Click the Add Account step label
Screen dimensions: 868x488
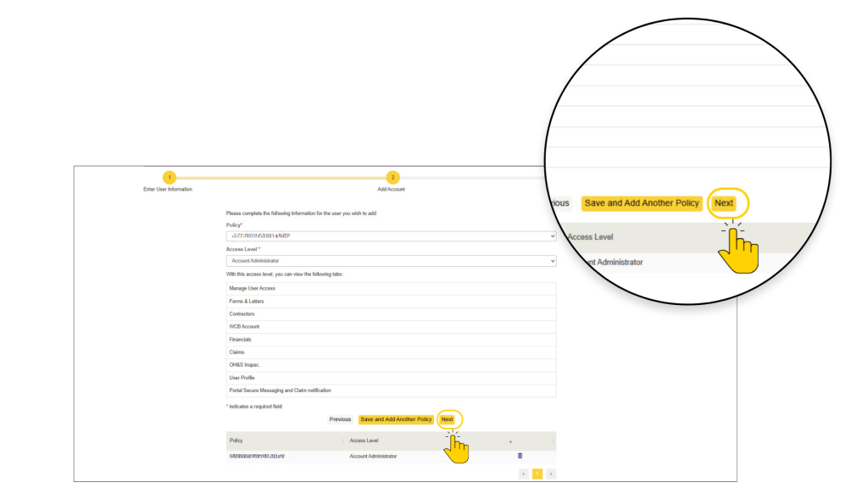point(391,189)
